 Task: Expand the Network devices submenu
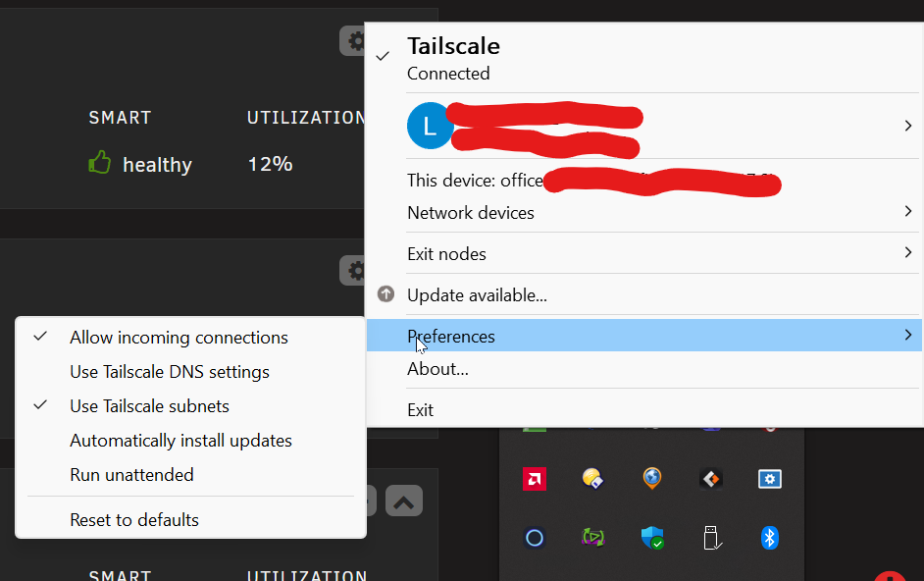coord(644,212)
